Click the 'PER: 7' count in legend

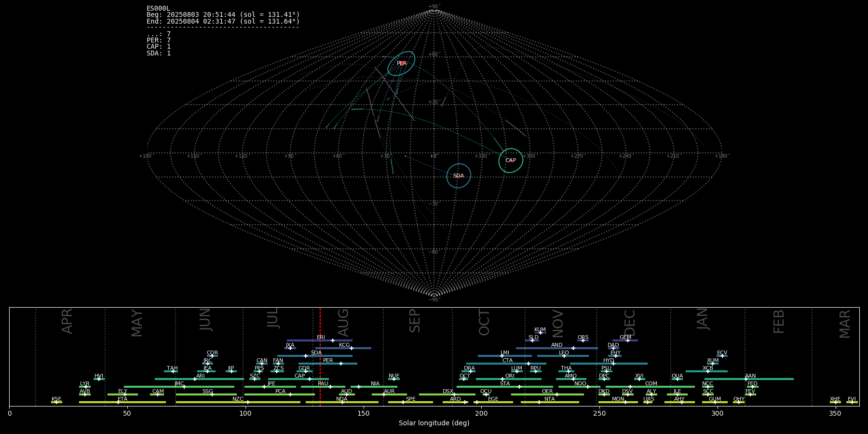point(159,41)
